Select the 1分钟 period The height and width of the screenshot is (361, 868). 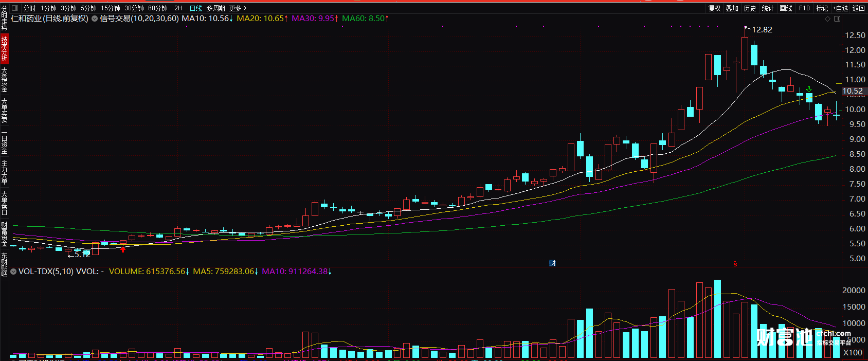[x=48, y=8]
